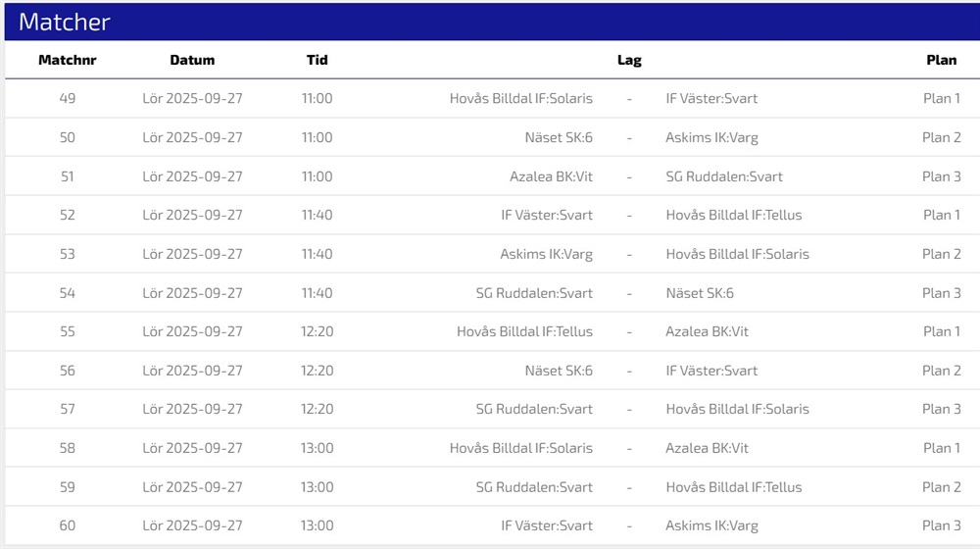Open away team IF Väster:Svart in match 49
980x549 pixels.
(711, 98)
